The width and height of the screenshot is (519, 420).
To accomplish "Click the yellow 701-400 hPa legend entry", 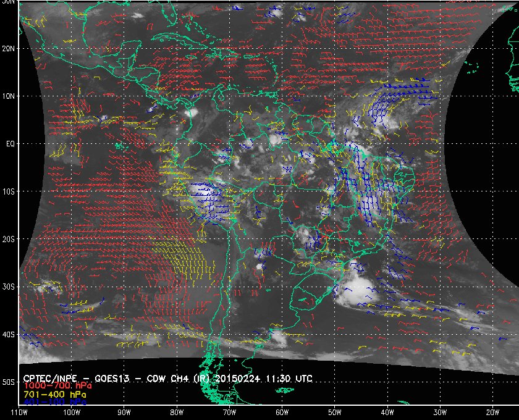I will pos(55,395).
